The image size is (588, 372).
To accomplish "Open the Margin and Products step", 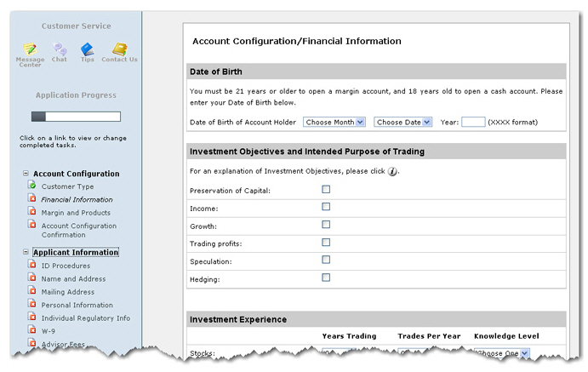I will point(76,213).
